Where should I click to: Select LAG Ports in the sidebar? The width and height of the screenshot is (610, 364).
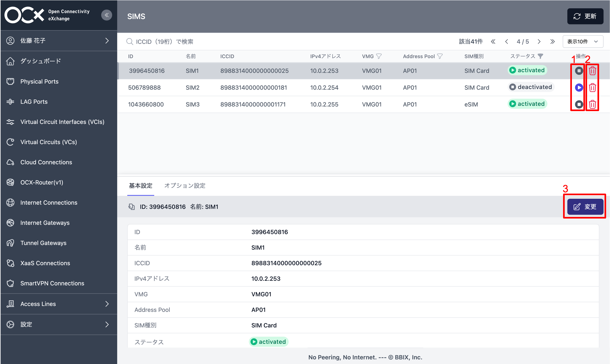click(34, 102)
